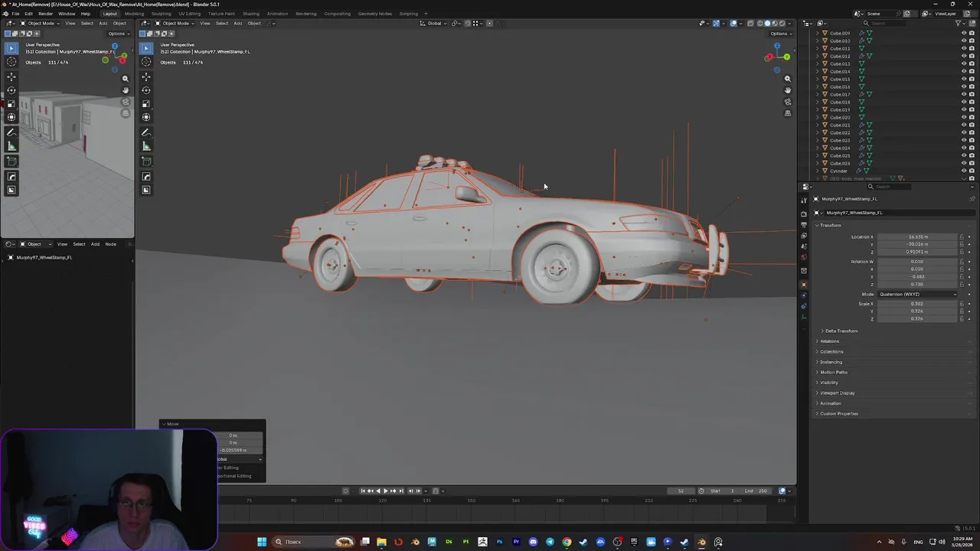Click zoom magnifier icon in small left viewport
This screenshot has height=551, width=980.
125,78
